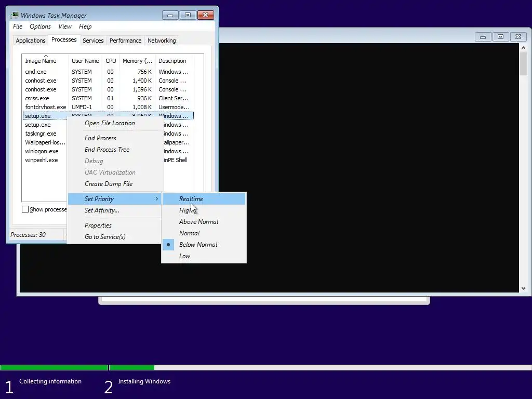
Task: Click the Collecting information progress bar
Action: [x=54, y=367]
